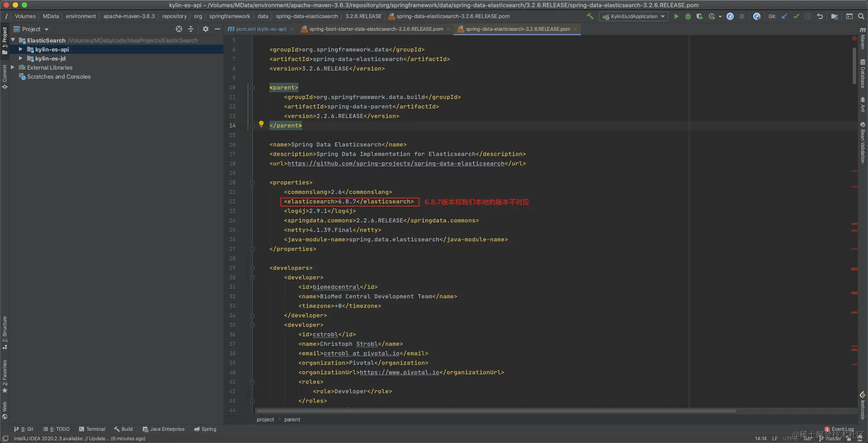The width and height of the screenshot is (868, 443).
Task: Click the Git Rollback undo arrow icon
Action: pyautogui.click(x=820, y=16)
